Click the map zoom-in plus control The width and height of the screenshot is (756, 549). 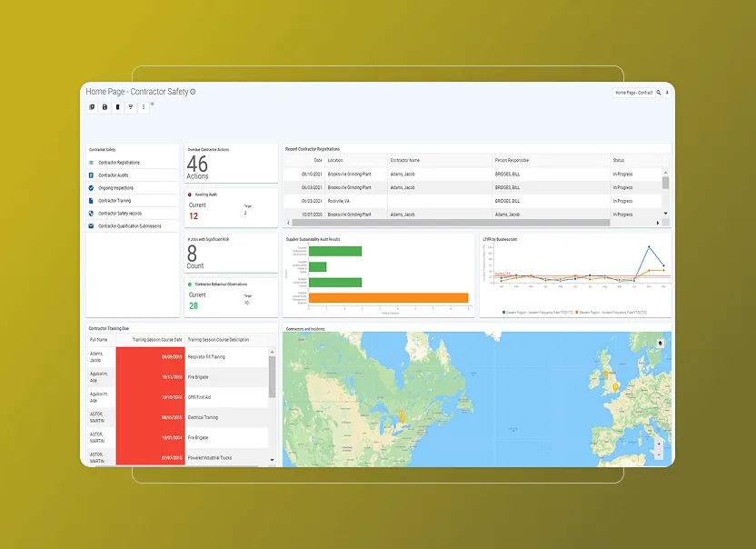tap(660, 445)
